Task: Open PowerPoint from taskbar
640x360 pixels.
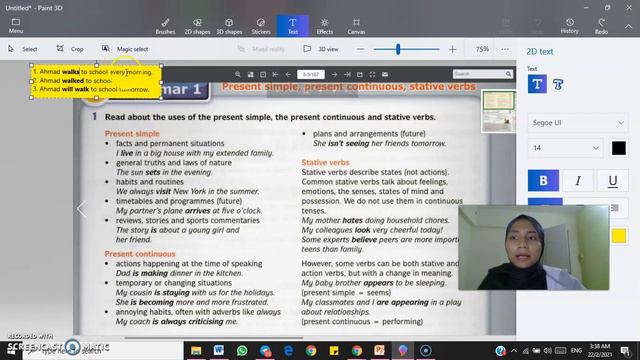Action: click(380, 351)
